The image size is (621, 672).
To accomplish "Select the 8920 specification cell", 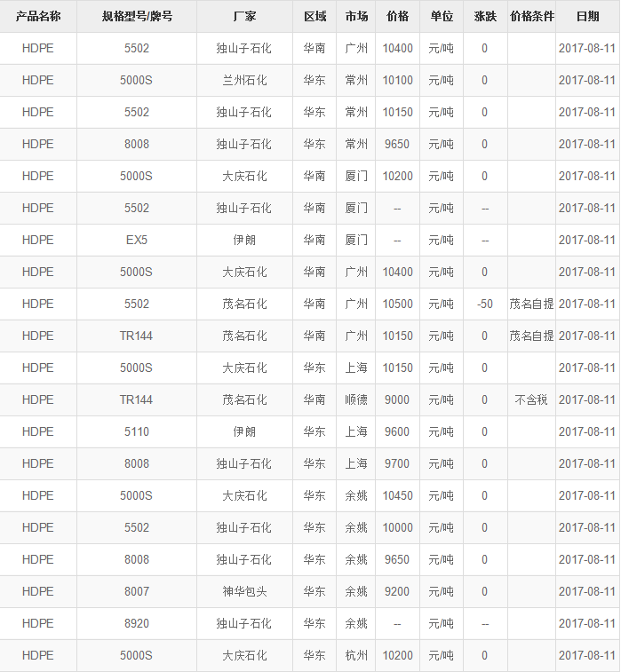I will 137,623.
